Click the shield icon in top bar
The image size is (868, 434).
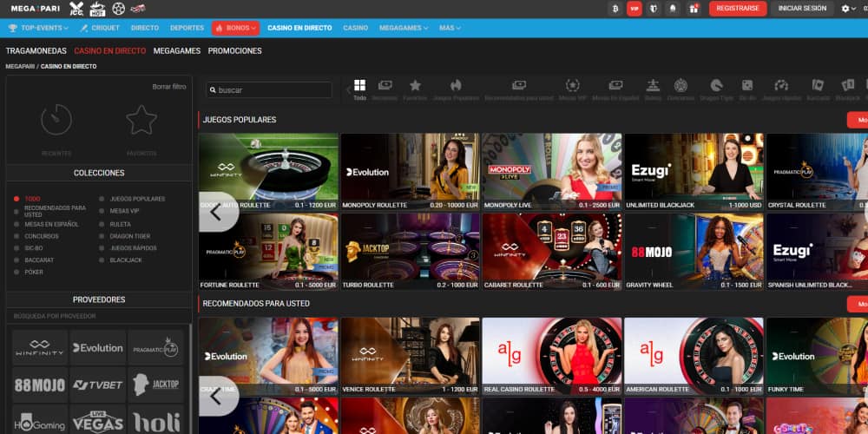click(654, 9)
